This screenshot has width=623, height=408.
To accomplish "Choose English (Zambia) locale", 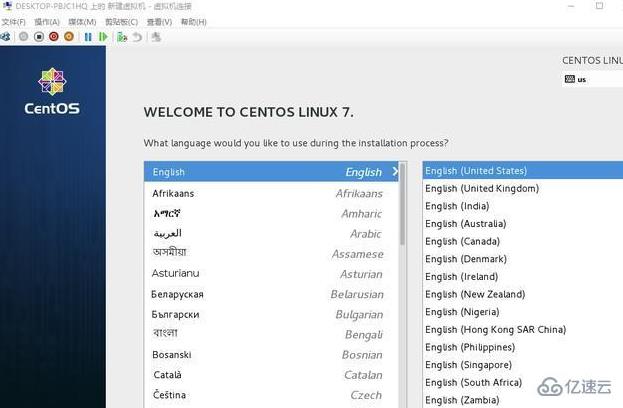I will point(523,400).
